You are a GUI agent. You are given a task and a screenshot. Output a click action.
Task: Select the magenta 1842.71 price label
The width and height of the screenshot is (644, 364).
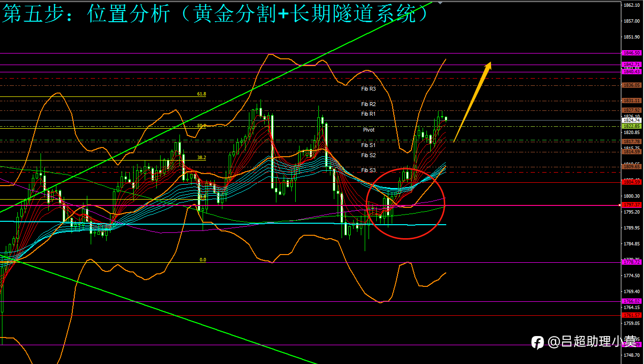pos(631,64)
